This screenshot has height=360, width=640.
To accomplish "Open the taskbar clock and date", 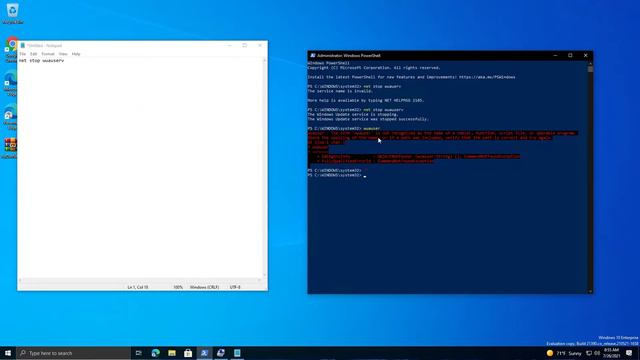I will tap(611, 353).
